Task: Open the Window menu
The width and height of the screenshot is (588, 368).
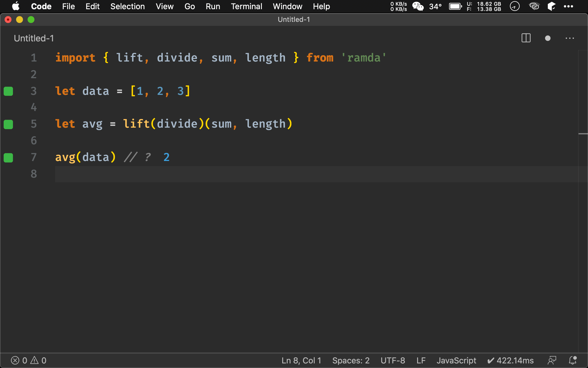Action: [287, 6]
